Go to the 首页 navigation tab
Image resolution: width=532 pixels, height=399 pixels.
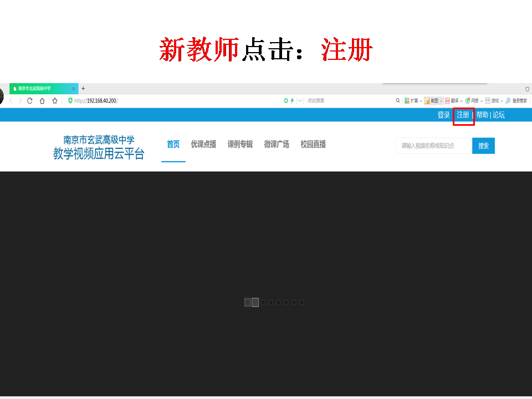pyautogui.click(x=173, y=145)
